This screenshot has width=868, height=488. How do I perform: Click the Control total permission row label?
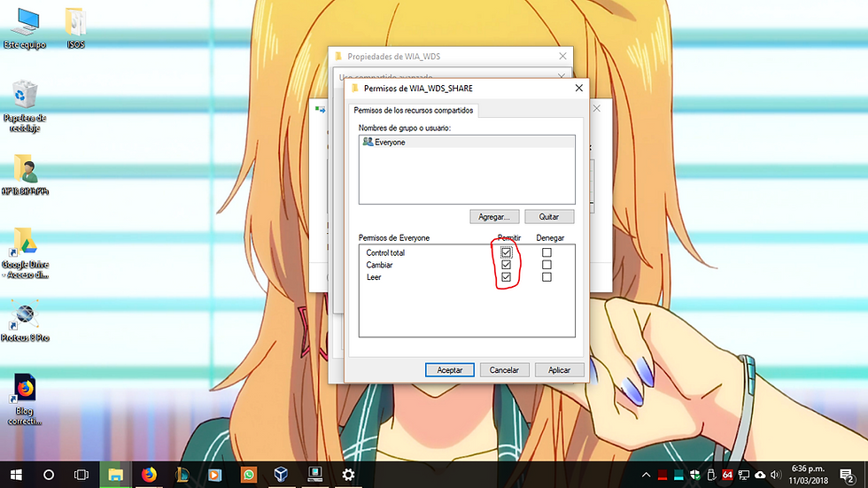pyautogui.click(x=385, y=252)
